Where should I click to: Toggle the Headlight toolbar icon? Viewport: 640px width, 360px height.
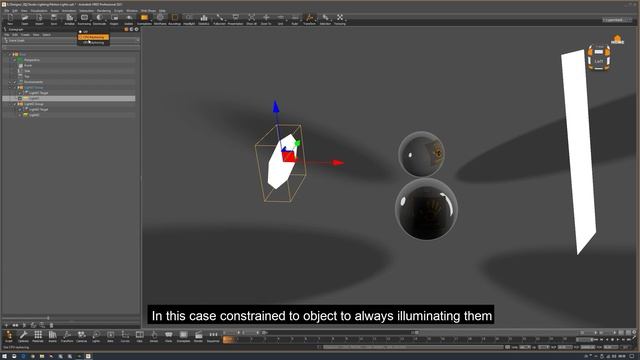point(189,19)
